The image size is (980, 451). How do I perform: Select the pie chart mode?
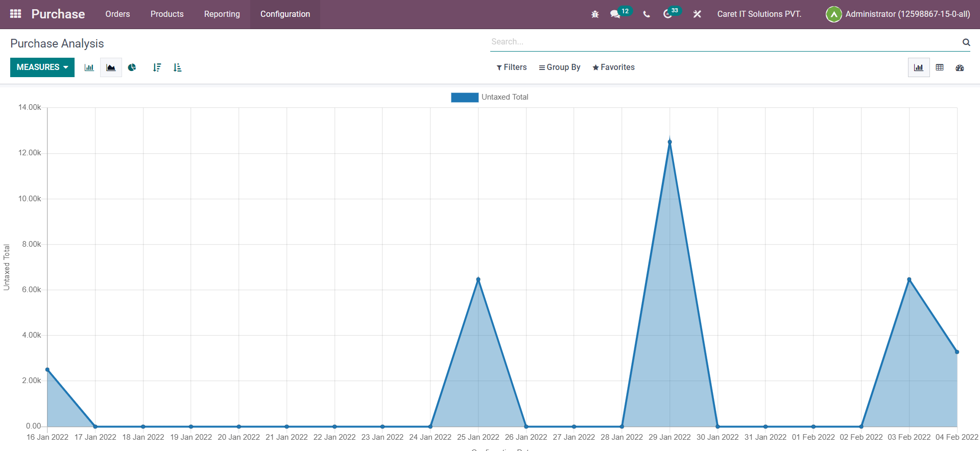click(x=132, y=67)
